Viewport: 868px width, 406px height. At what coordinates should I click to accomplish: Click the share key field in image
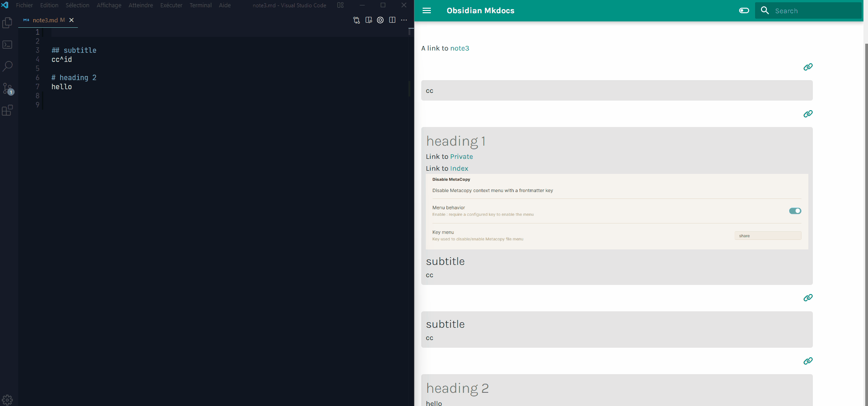[768, 236]
